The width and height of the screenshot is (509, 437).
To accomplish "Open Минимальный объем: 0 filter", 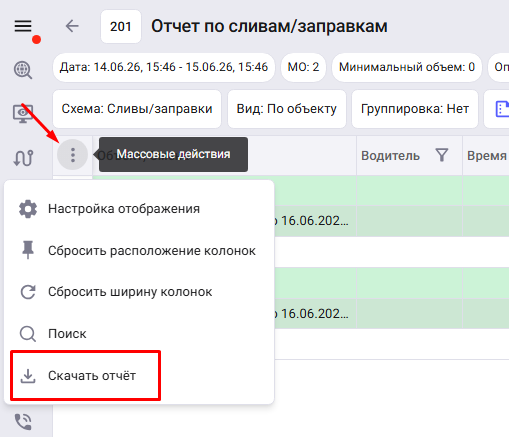I will coord(407,67).
